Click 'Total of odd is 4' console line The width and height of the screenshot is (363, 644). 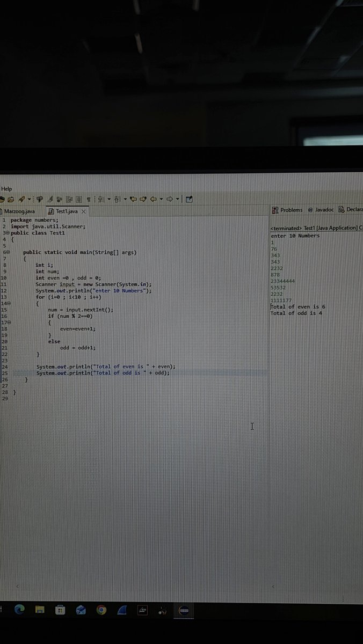click(x=296, y=313)
